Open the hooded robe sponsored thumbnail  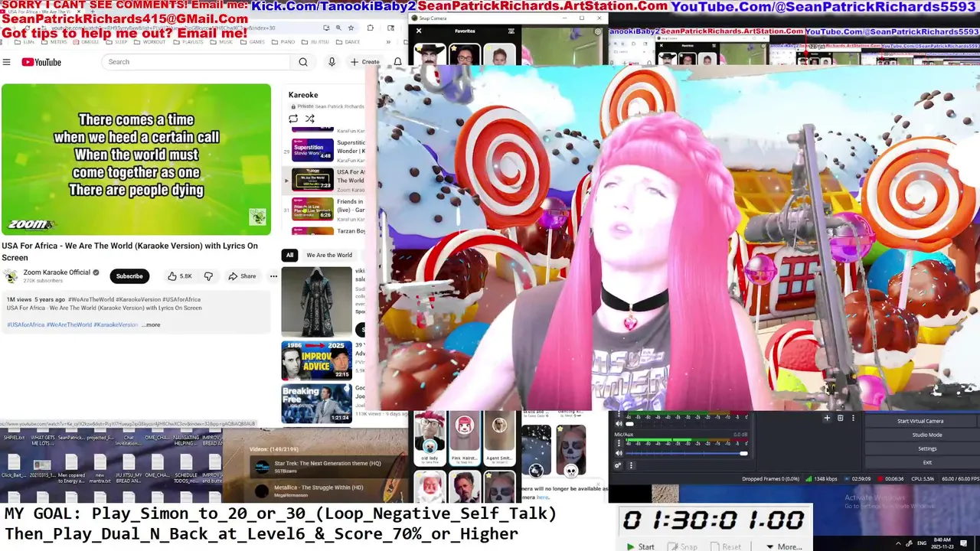(x=317, y=302)
